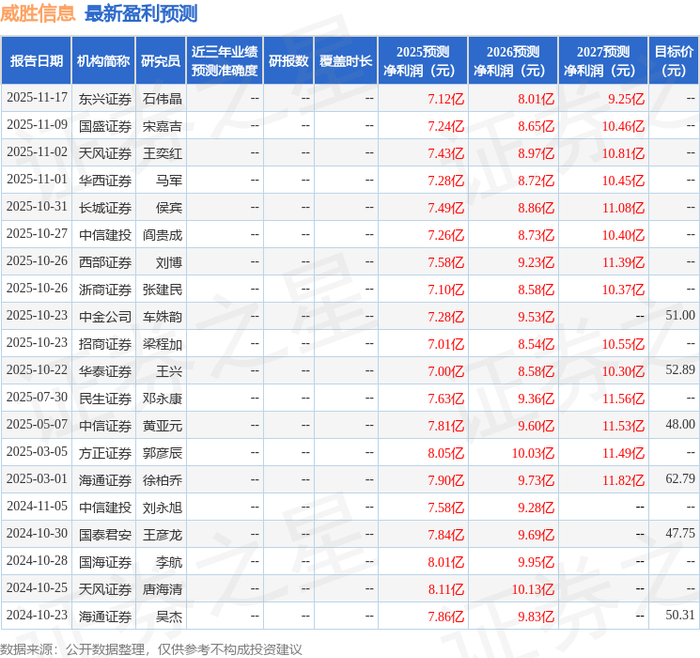Click 招商证券 institution cell
The width and height of the screenshot is (700, 658).
(x=105, y=344)
